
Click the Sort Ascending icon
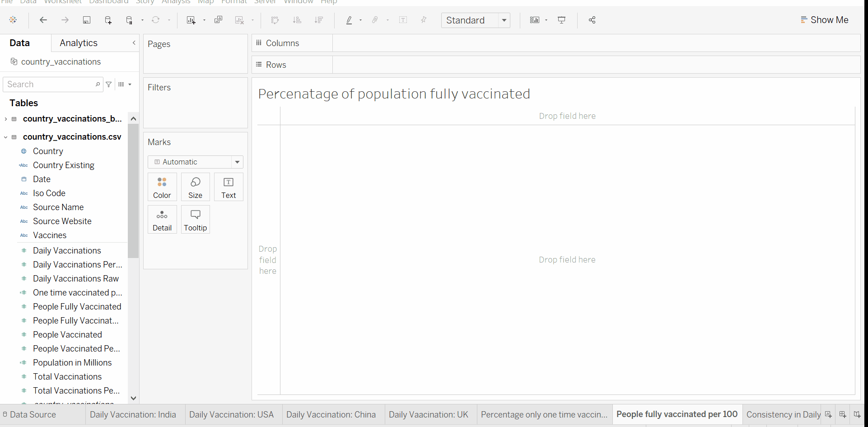click(x=297, y=20)
